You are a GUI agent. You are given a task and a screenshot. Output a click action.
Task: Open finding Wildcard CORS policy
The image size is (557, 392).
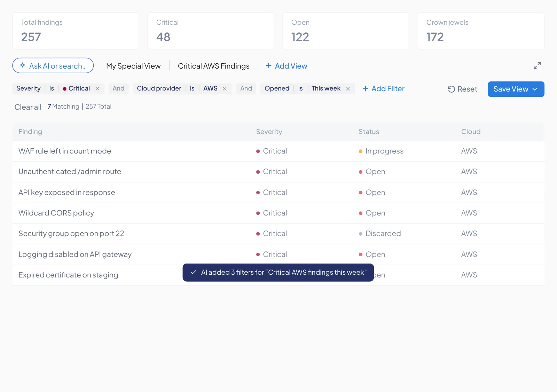pos(278,213)
